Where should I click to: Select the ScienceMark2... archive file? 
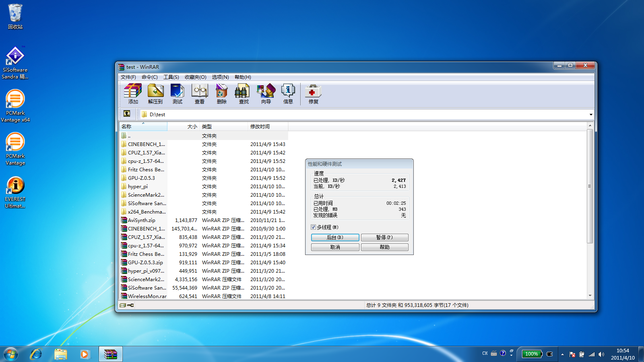coord(203,279)
